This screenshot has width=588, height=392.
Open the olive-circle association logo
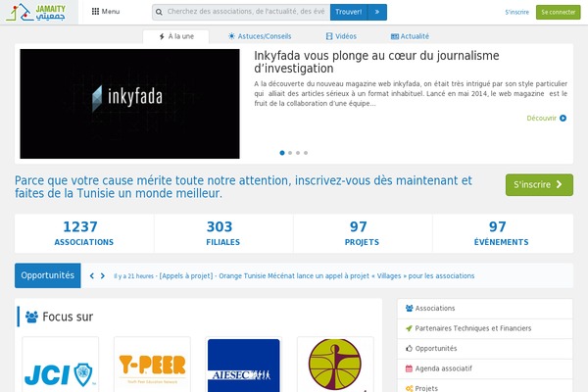[x=335, y=365]
